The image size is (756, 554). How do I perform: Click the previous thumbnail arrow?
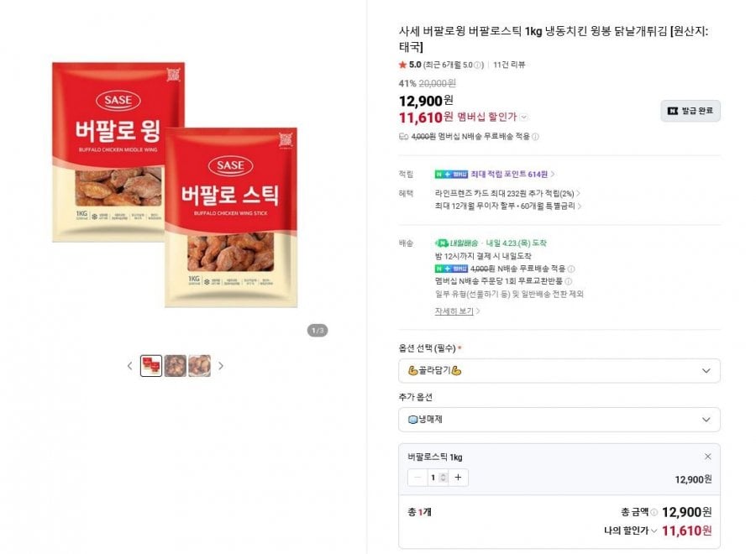click(x=129, y=366)
